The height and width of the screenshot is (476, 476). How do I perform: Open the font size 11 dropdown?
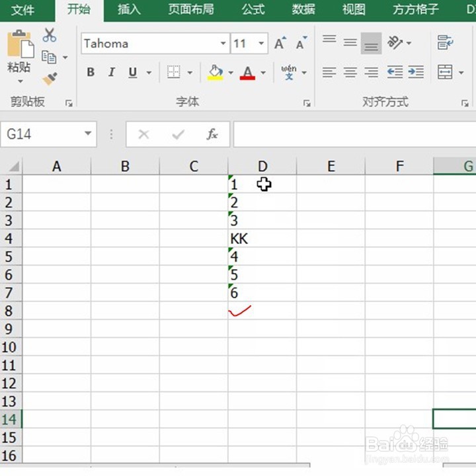pyautogui.click(x=261, y=44)
